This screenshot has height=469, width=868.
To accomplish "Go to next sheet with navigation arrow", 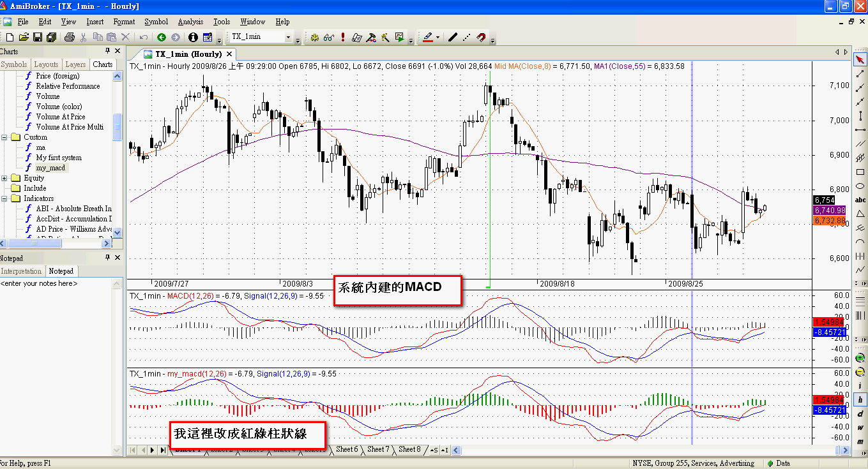I will [153, 450].
